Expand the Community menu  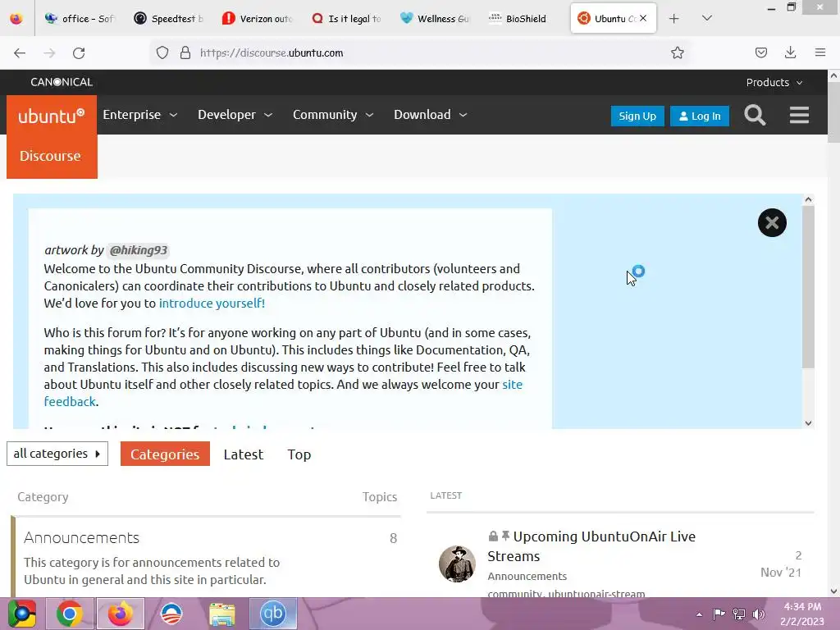(333, 115)
